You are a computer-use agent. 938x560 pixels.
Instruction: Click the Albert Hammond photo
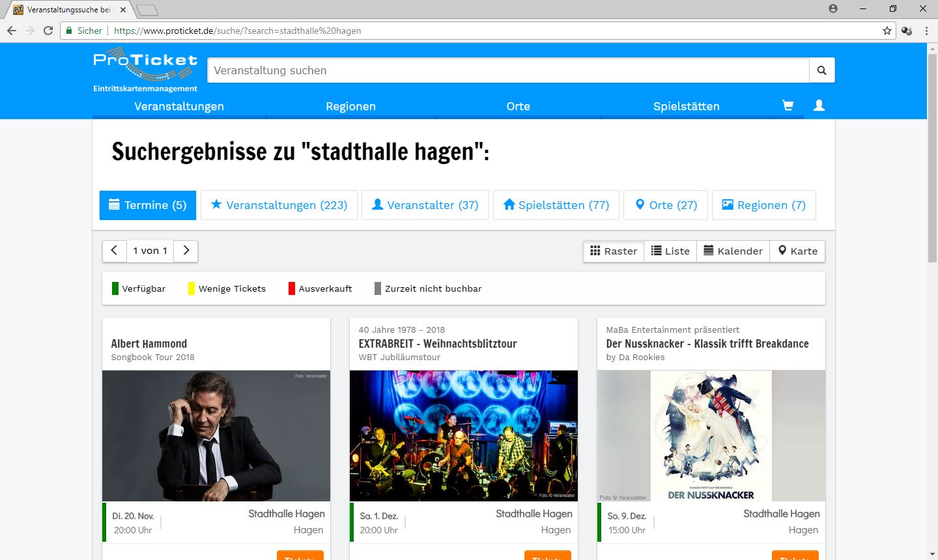coord(216,436)
